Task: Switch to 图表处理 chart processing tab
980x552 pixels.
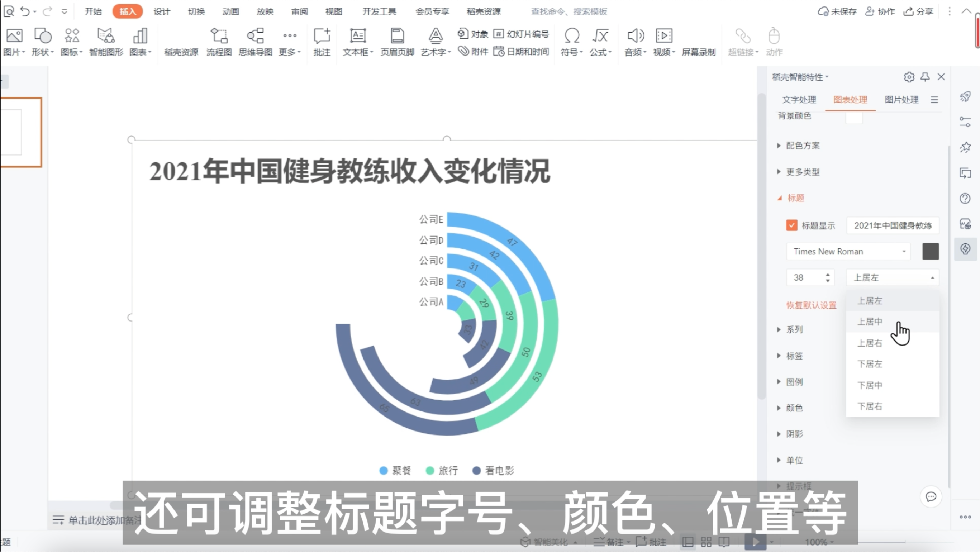Action: 850,100
